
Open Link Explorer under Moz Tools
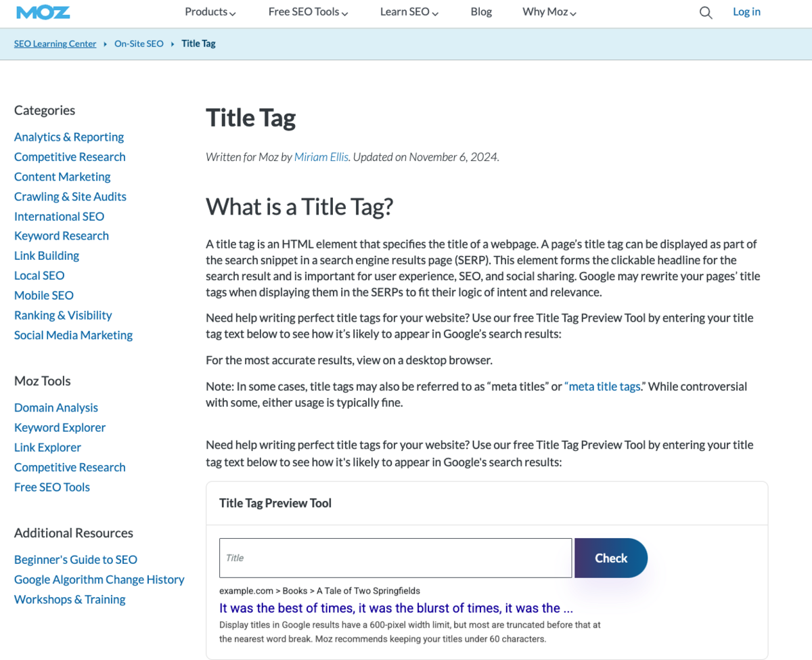[x=47, y=447]
